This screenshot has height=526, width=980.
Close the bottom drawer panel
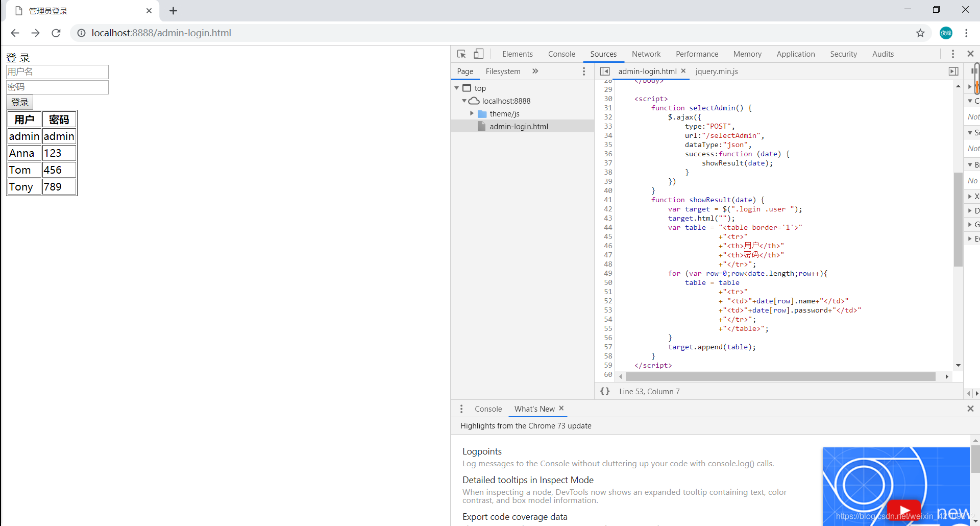click(970, 409)
